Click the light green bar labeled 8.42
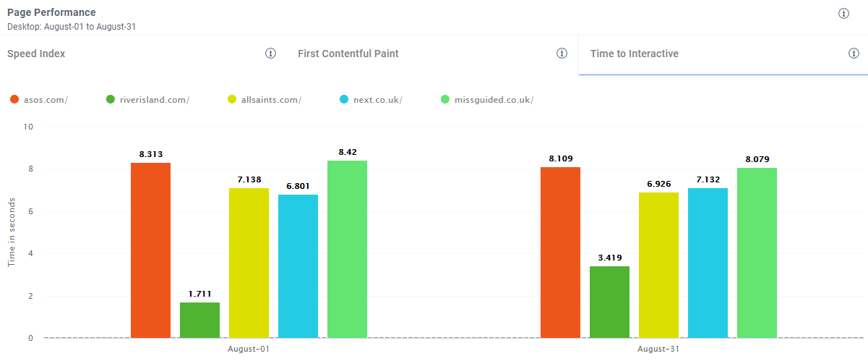Viewport: 868px width, 364px height. [x=347, y=249]
